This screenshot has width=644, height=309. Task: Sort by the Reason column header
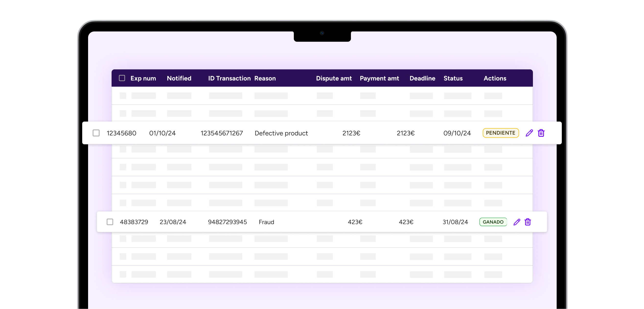(265, 78)
